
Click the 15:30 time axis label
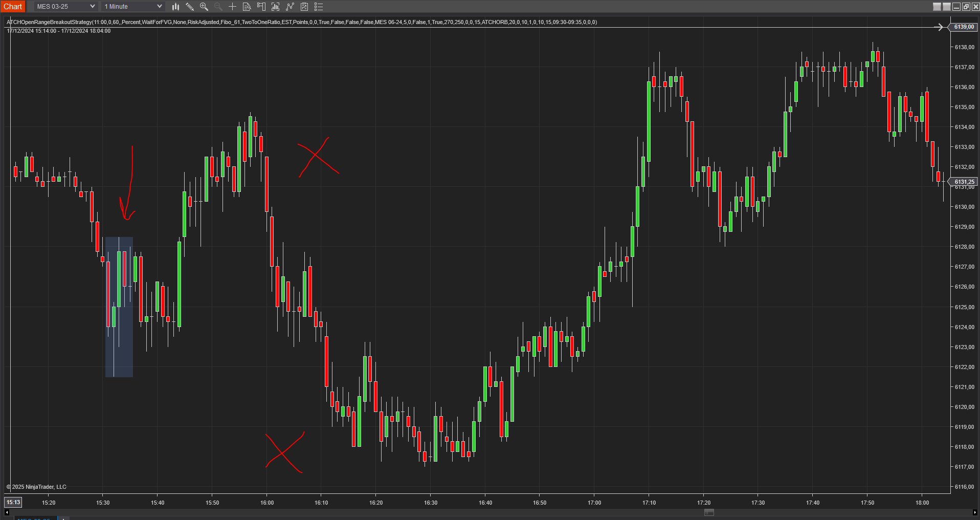103,503
